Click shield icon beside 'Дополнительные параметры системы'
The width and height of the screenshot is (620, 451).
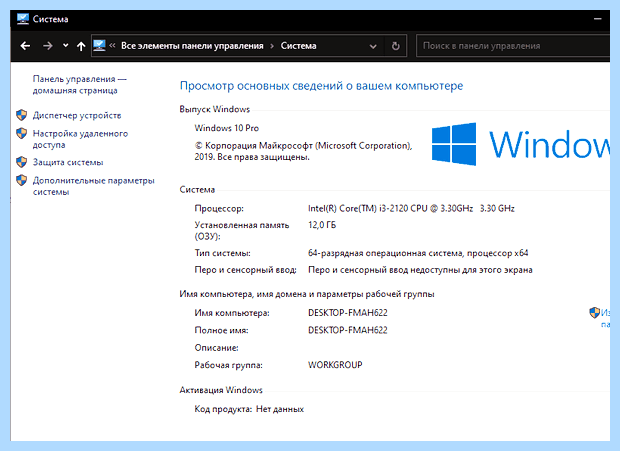[x=21, y=180]
